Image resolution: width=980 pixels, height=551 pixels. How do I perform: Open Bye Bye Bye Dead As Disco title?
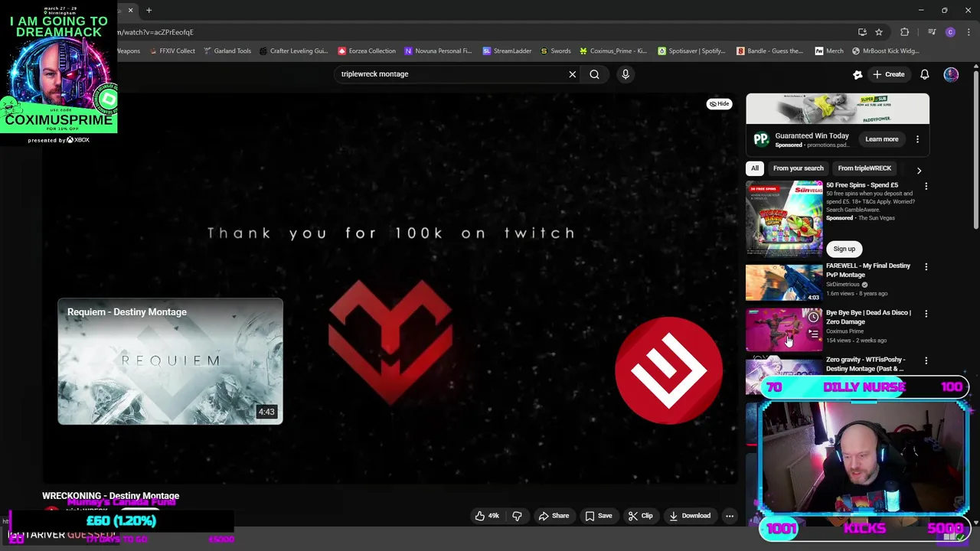tap(868, 317)
